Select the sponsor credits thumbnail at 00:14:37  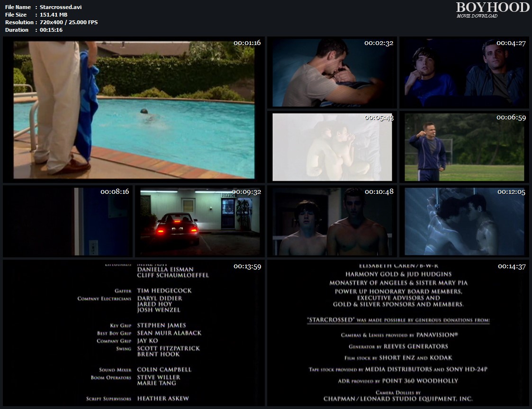pyautogui.click(x=398, y=332)
